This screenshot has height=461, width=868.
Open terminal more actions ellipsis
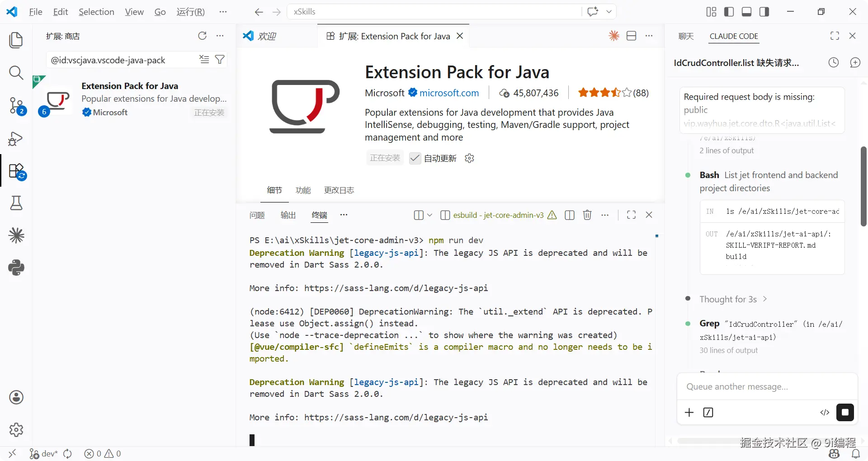coord(605,215)
